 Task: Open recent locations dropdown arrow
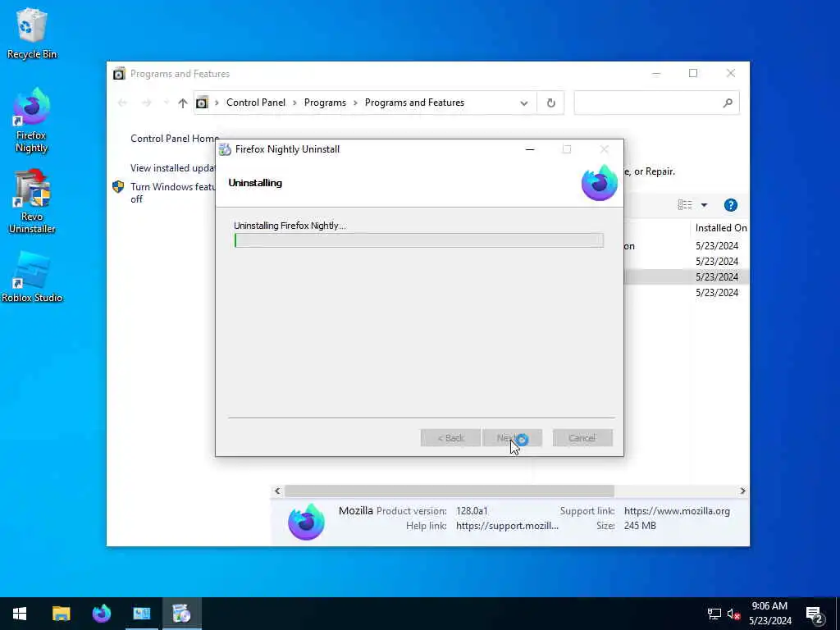click(166, 103)
